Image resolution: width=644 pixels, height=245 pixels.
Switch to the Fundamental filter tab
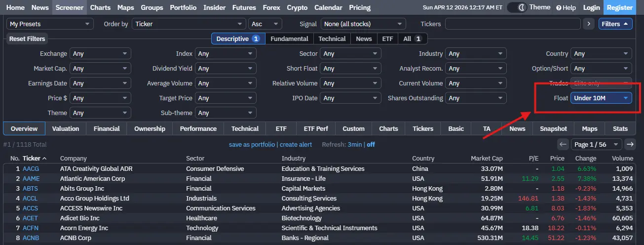point(289,39)
